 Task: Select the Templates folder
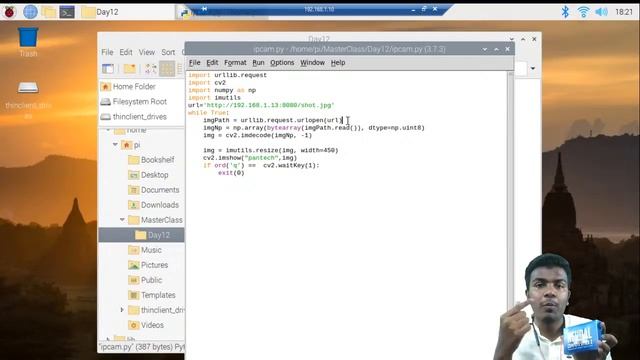pyautogui.click(x=152, y=295)
